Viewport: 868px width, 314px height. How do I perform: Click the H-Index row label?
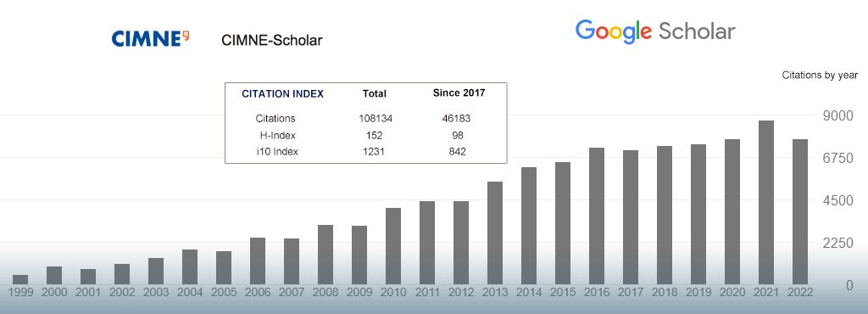(278, 136)
